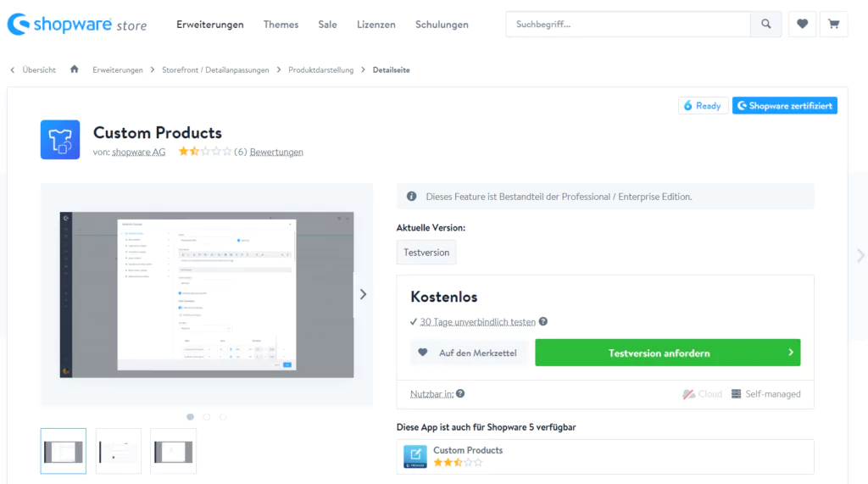Viewport: 868px width, 484px height.
Task: Open the Erweiterungen menu
Action: [x=210, y=25]
